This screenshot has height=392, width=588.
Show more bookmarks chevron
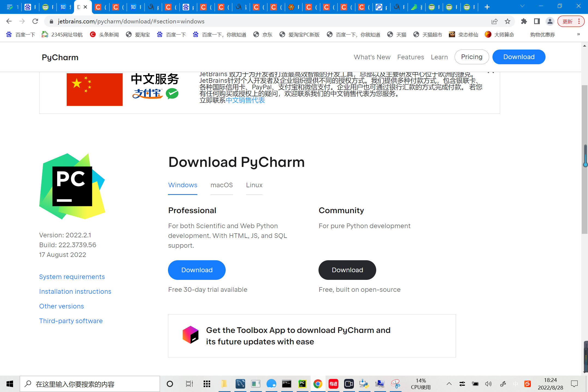tap(578, 34)
